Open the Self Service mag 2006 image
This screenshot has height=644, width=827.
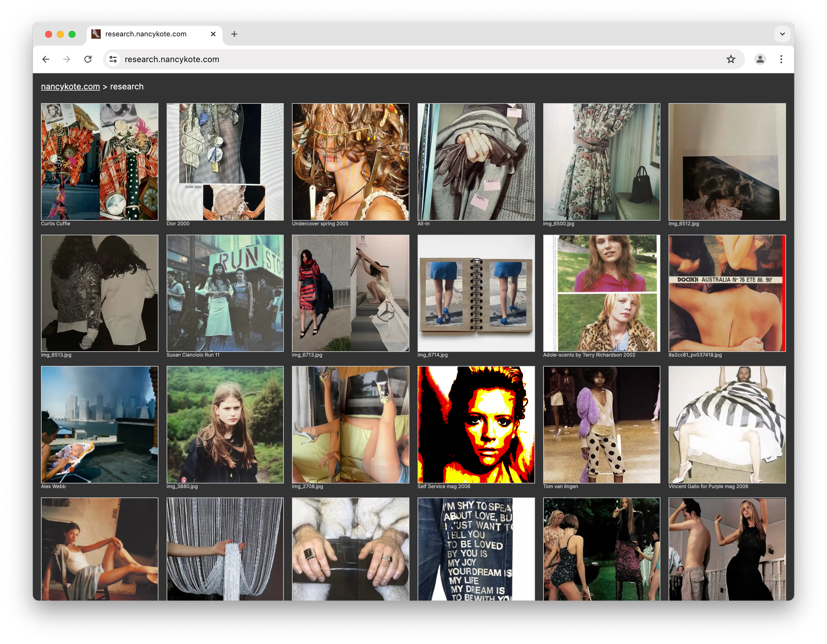coord(476,425)
